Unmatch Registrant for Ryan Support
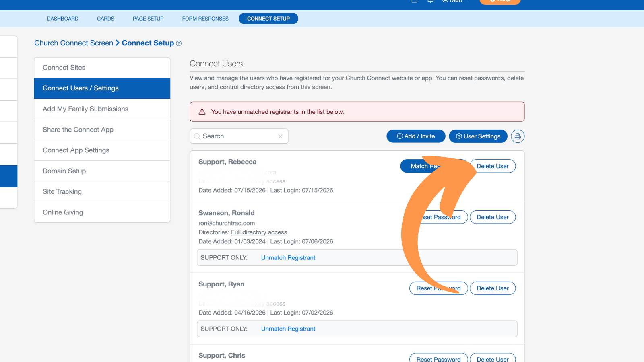 (288, 329)
